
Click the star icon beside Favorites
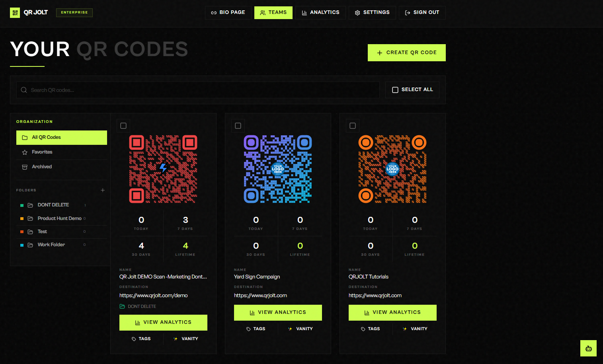point(25,152)
